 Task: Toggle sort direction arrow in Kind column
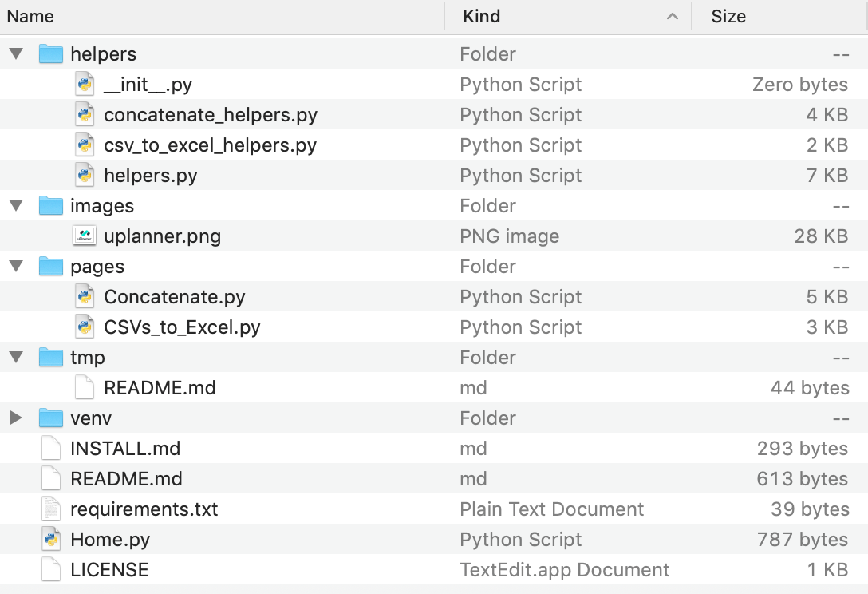[673, 17]
